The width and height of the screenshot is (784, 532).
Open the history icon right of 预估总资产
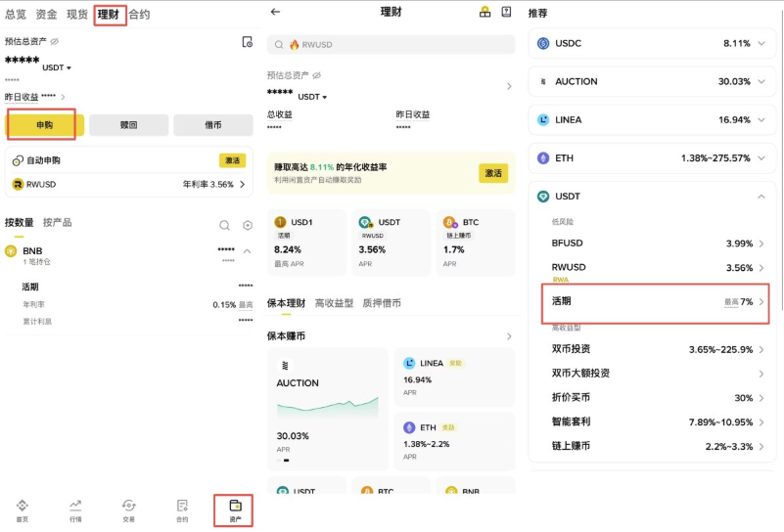click(x=248, y=42)
